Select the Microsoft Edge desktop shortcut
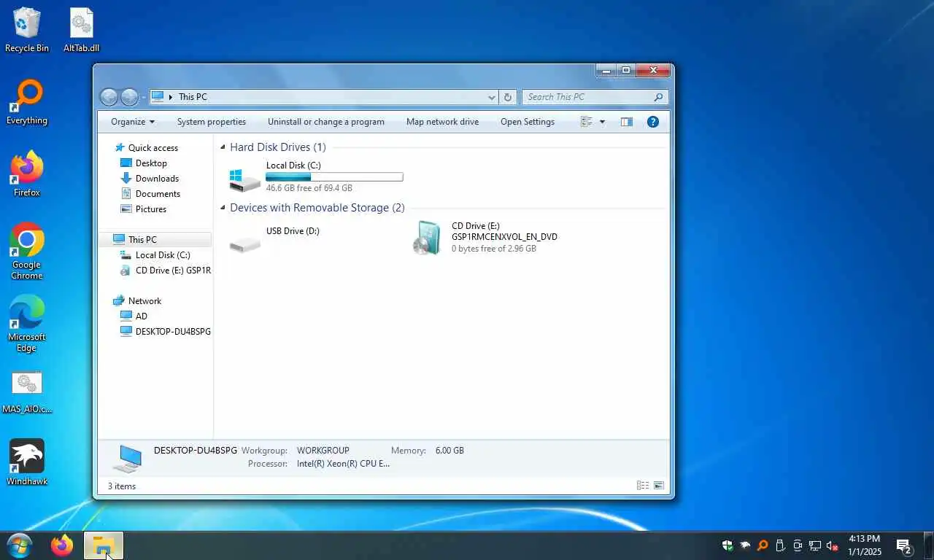 27,324
